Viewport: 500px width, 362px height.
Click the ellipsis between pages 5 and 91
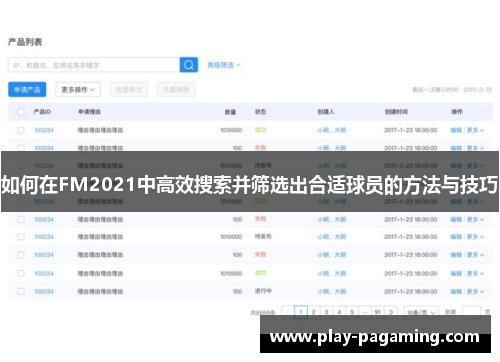(365, 312)
